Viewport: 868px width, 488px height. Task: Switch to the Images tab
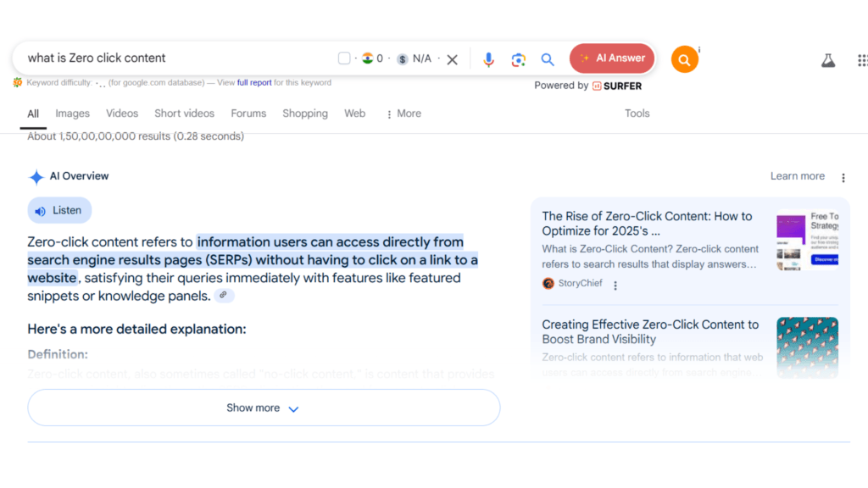[x=72, y=114]
